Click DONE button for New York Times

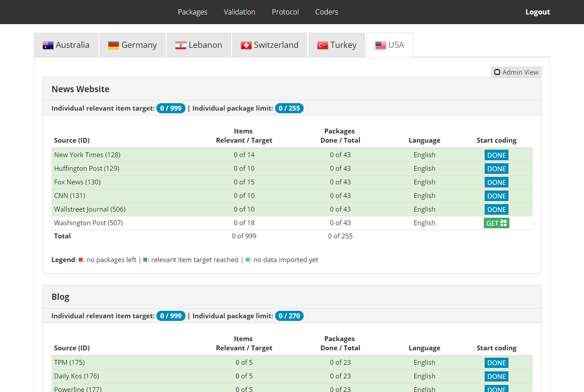[497, 155]
